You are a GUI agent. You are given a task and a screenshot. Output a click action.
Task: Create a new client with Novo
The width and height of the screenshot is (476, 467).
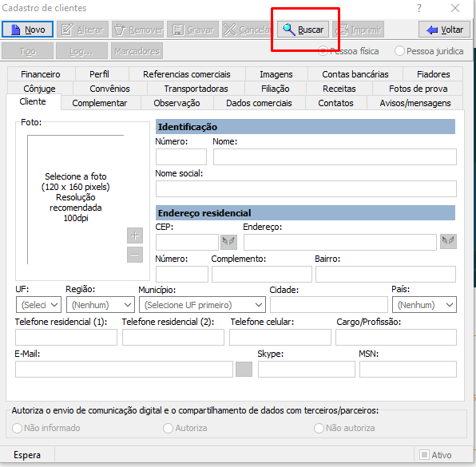pos(27,30)
